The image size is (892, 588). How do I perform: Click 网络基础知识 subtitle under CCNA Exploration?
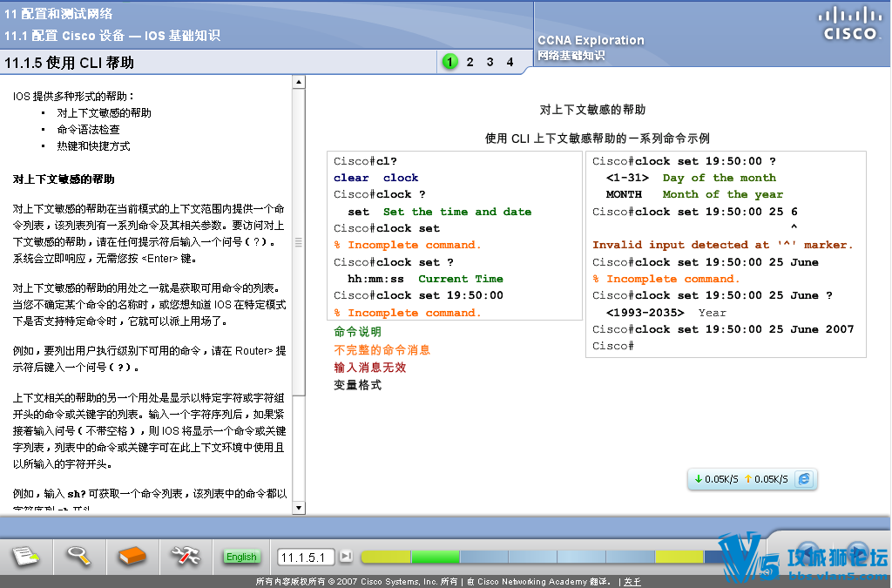pyautogui.click(x=571, y=55)
